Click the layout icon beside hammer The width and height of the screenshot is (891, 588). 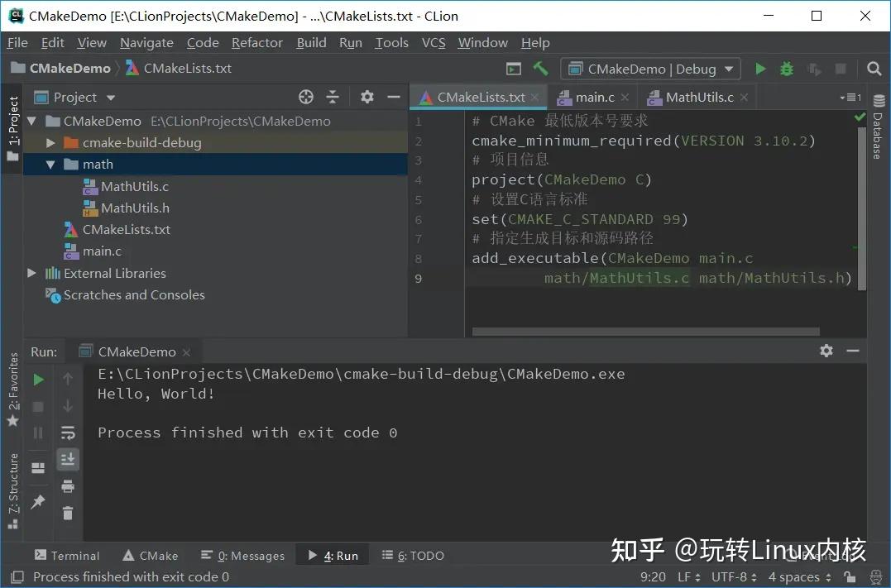tap(514, 69)
